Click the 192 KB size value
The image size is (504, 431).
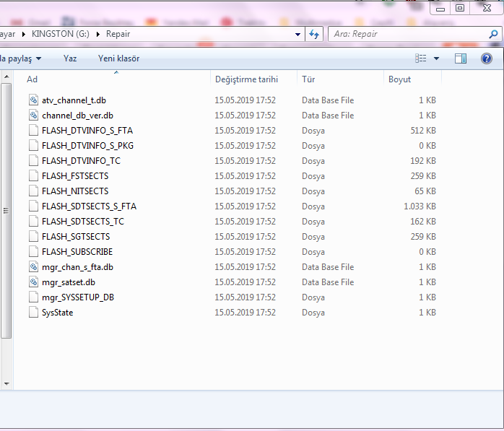(423, 161)
